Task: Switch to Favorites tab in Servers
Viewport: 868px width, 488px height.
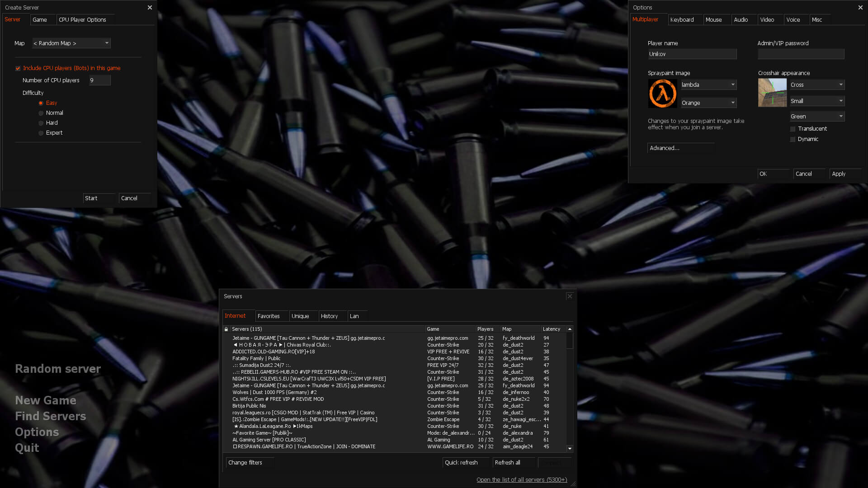Action: (272, 316)
